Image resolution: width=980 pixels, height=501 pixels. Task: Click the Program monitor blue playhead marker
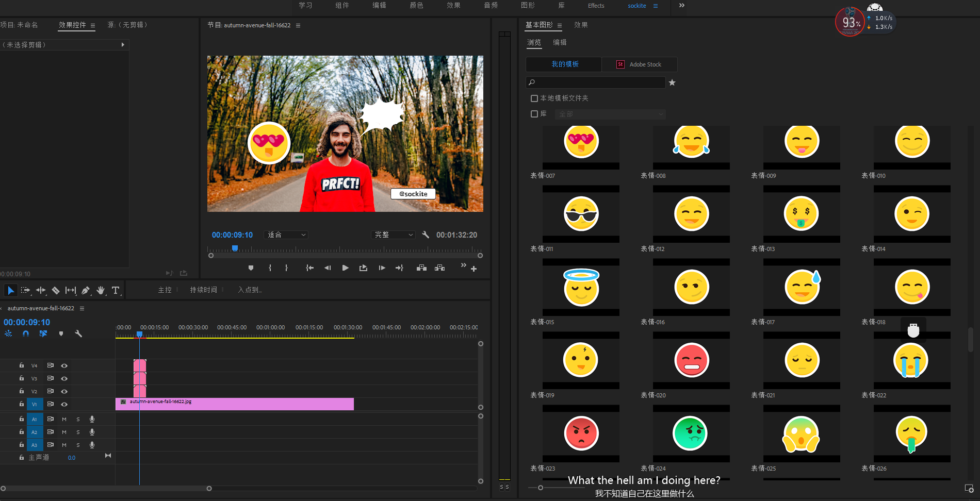tap(235, 248)
